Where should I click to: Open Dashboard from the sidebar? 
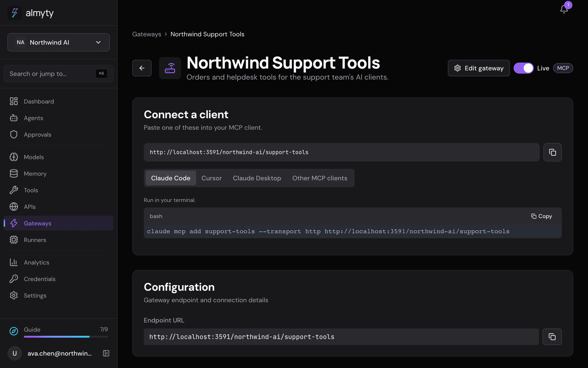click(59, 101)
